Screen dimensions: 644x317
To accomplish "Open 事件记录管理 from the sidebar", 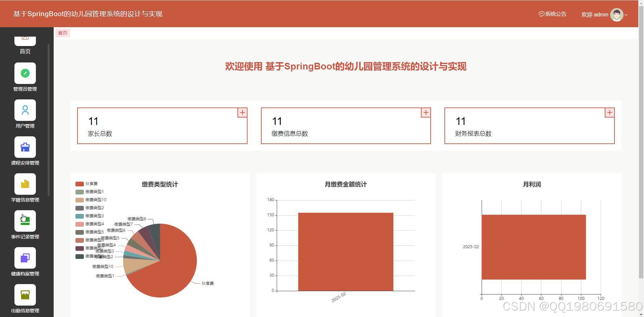I will (25, 221).
